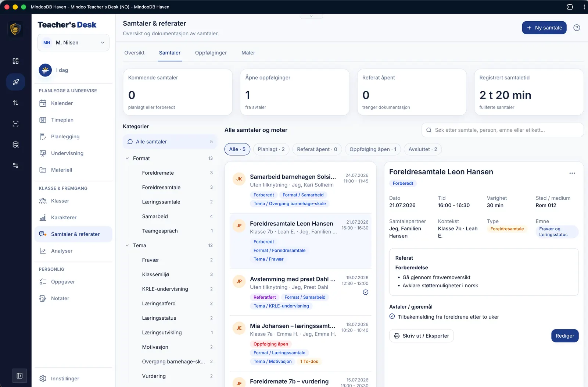Click the 1 To-dos tag
Screen dimensions: 588x387
coord(309,362)
